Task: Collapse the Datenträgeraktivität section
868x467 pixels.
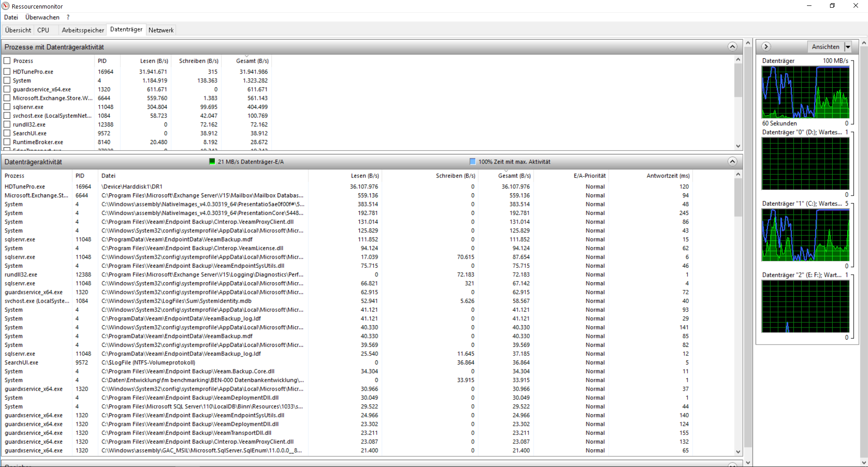Action: [732, 161]
